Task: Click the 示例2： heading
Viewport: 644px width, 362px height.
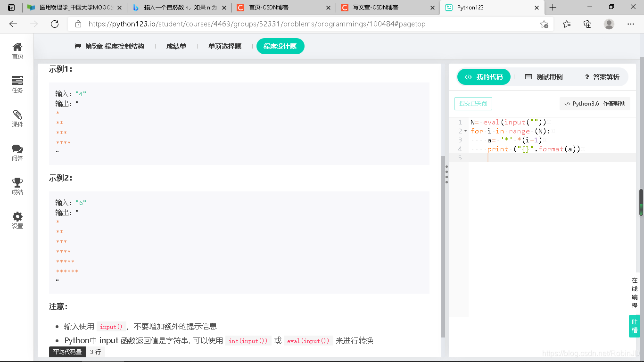Action: point(61,178)
